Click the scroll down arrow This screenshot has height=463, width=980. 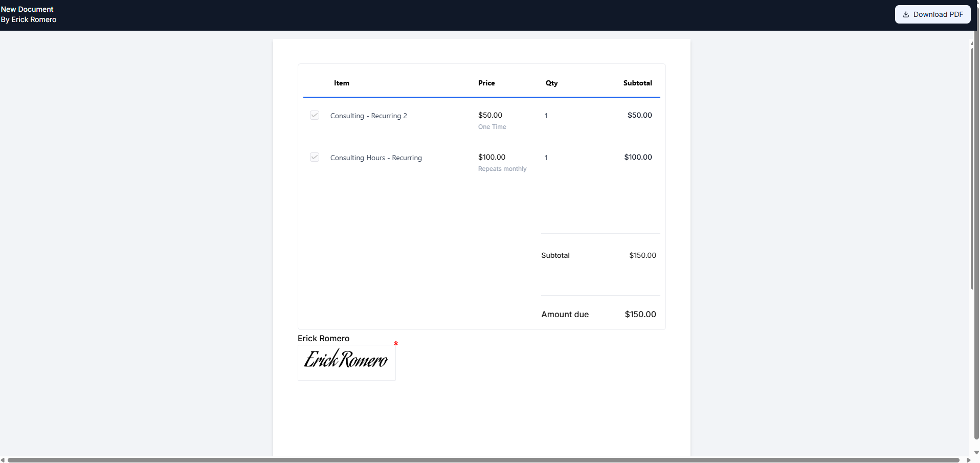[x=976, y=453]
